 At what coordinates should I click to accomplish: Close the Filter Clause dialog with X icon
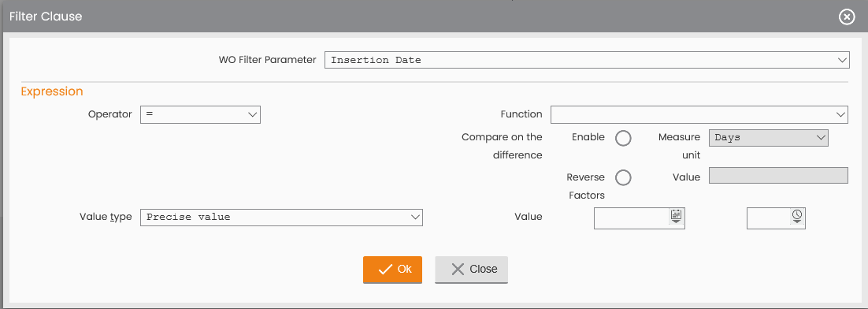[847, 17]
